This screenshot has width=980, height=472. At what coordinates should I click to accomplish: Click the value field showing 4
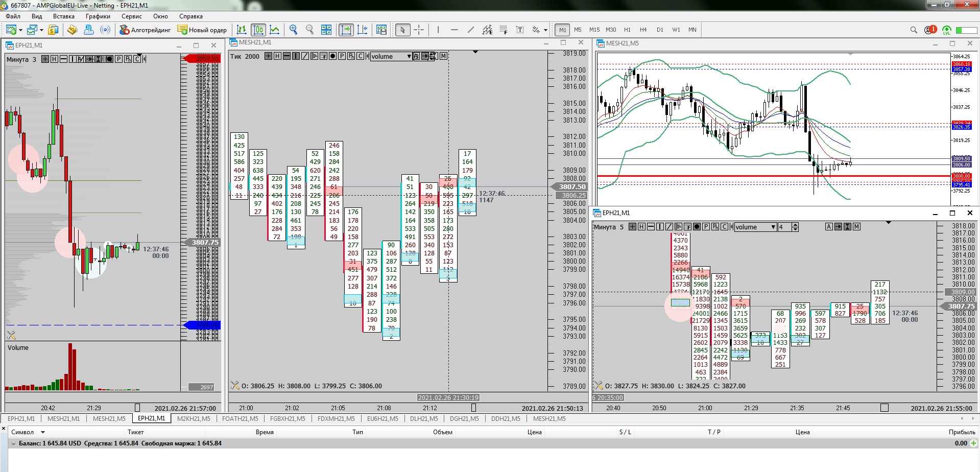pyautogui.click(x=784, y=227)
